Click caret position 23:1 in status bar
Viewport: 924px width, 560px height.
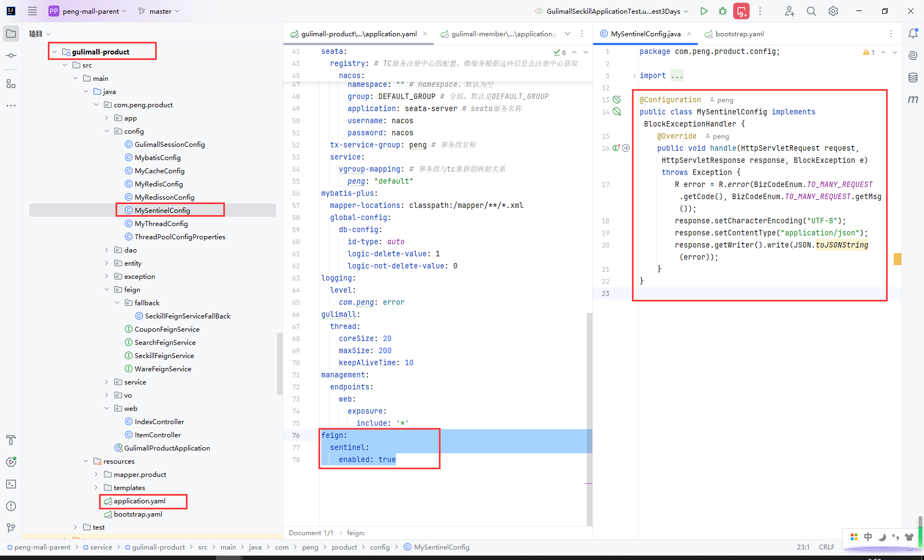click(803, 547)
